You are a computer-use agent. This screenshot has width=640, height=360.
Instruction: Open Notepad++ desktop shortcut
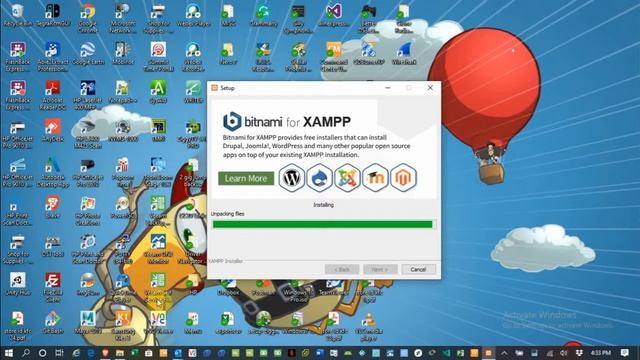(122, 92)
